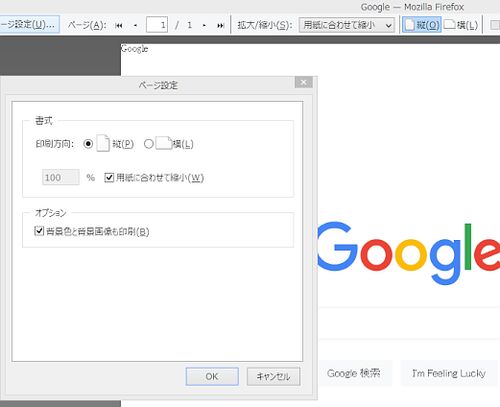The width and height of the screenshot is (500, 407).
Task: Close the ページ設定 dialog
Action: tap(304, 82)
